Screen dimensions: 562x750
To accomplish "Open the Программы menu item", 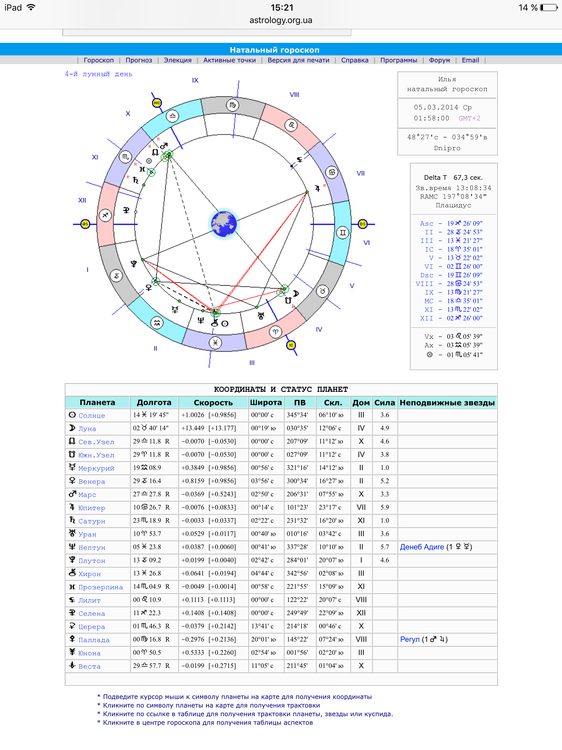I will (398, 60).
